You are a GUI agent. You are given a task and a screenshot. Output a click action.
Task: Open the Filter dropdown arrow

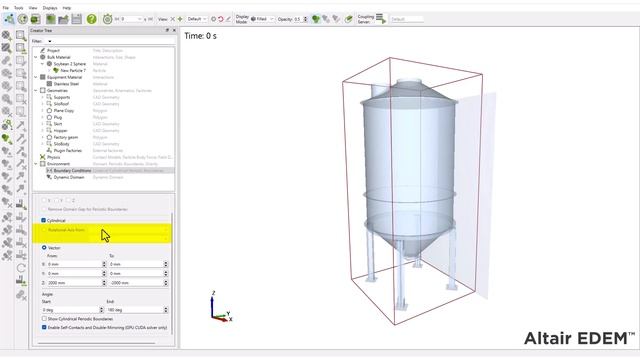tap(49, 41)
